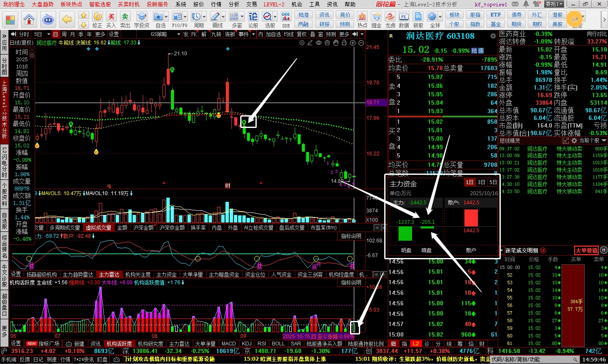This screenshot has width=608, height=364.
Task: Click the ETF market button
Action: (496, 15)
